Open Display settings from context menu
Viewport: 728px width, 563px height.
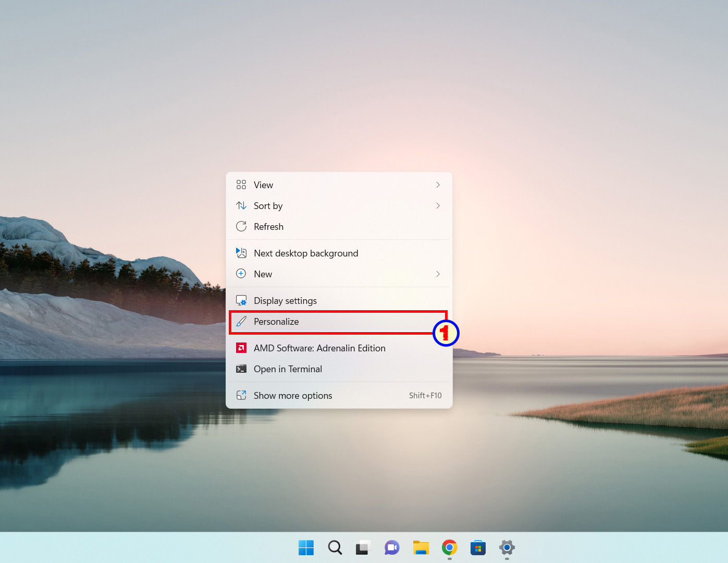[339, 301]
